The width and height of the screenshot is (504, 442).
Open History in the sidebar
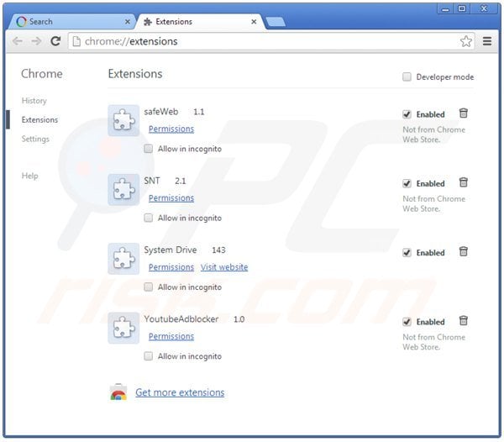pos(34,101)
